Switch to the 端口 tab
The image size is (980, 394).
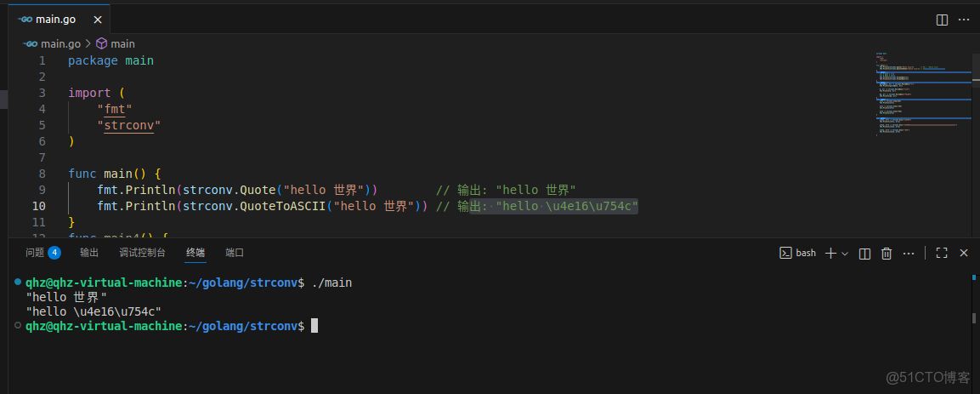pos(235,253)
